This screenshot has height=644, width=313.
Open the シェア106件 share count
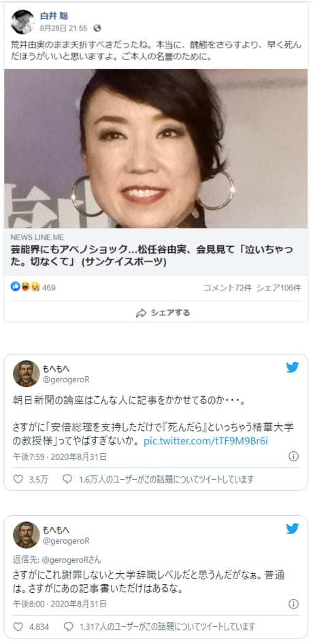279,288
